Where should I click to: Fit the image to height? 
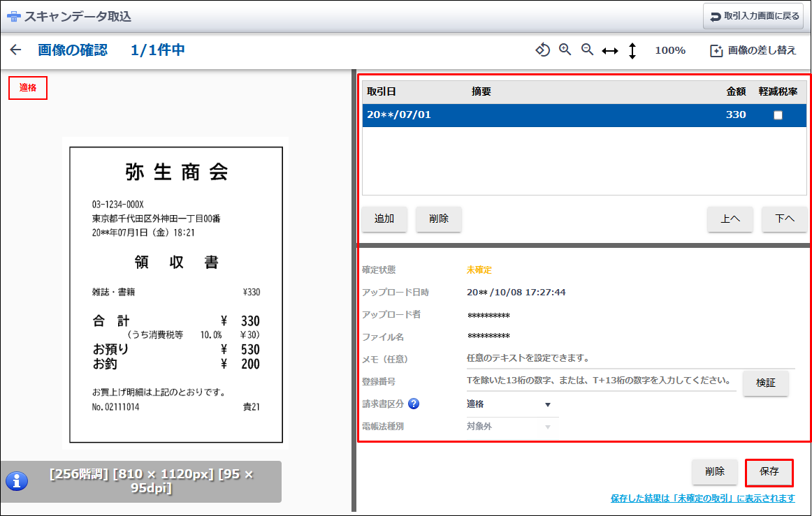(x=632, y=50)
